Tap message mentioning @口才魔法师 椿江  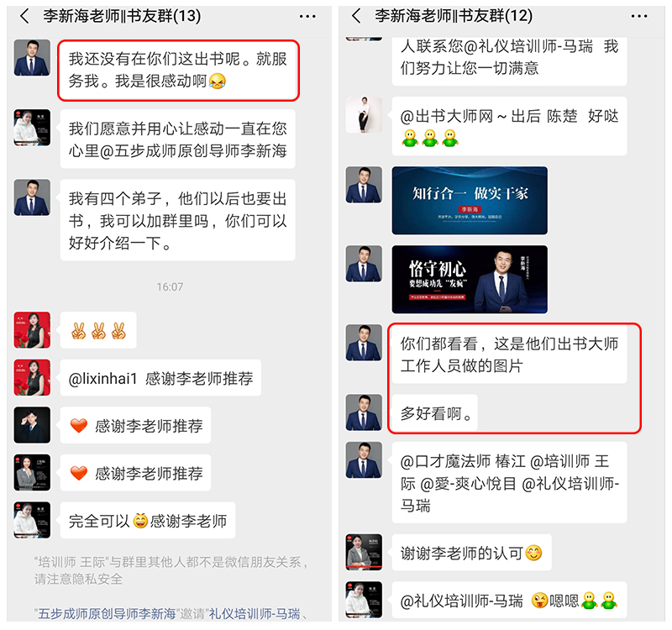(x=509, y=482)
